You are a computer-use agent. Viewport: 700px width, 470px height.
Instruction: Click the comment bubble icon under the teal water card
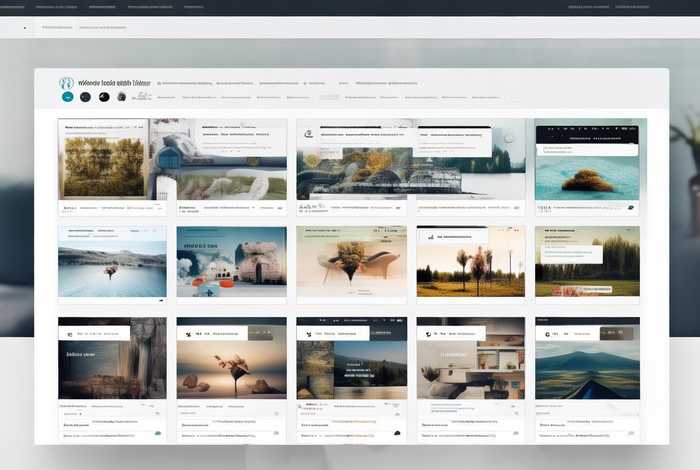[631, 209]
